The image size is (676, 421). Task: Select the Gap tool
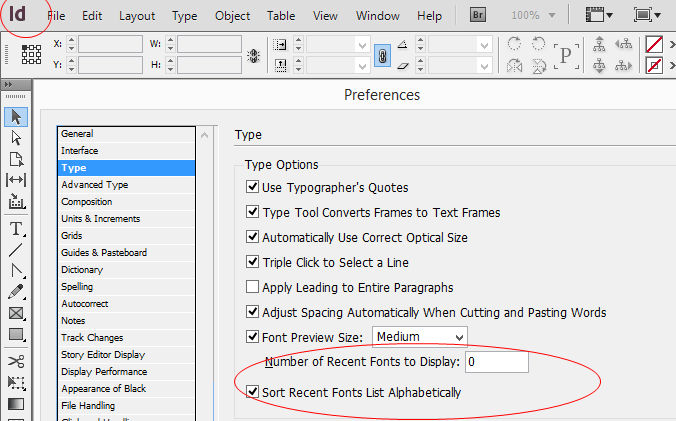(x=16, y=180)
